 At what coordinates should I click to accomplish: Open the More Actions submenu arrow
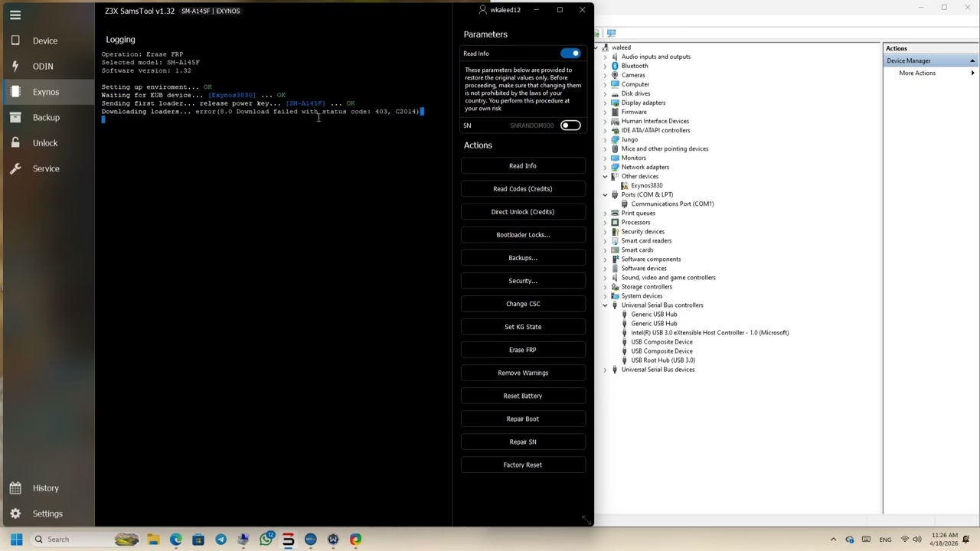point(972,73)
